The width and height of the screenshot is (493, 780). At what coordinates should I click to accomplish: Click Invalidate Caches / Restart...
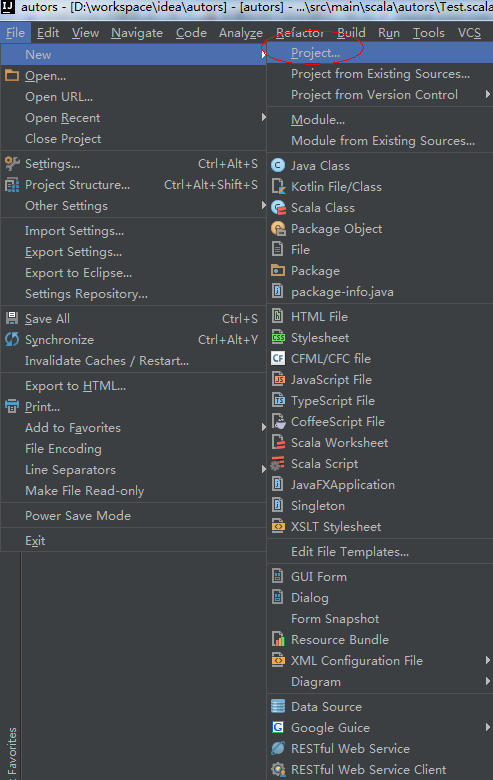[x=107, y=361]
